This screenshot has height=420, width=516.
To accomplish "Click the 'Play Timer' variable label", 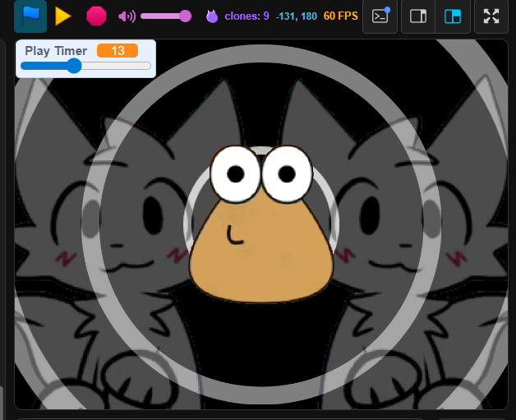I will [56, 51].
